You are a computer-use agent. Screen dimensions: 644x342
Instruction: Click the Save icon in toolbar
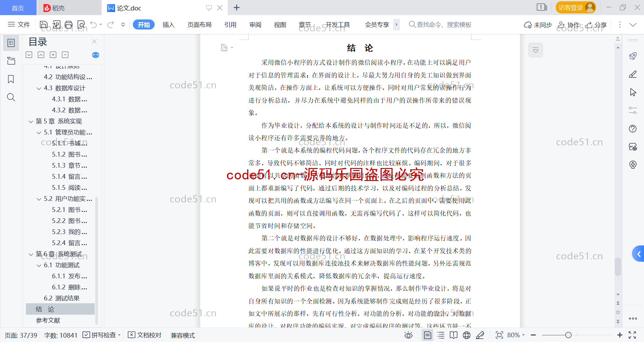44,24
